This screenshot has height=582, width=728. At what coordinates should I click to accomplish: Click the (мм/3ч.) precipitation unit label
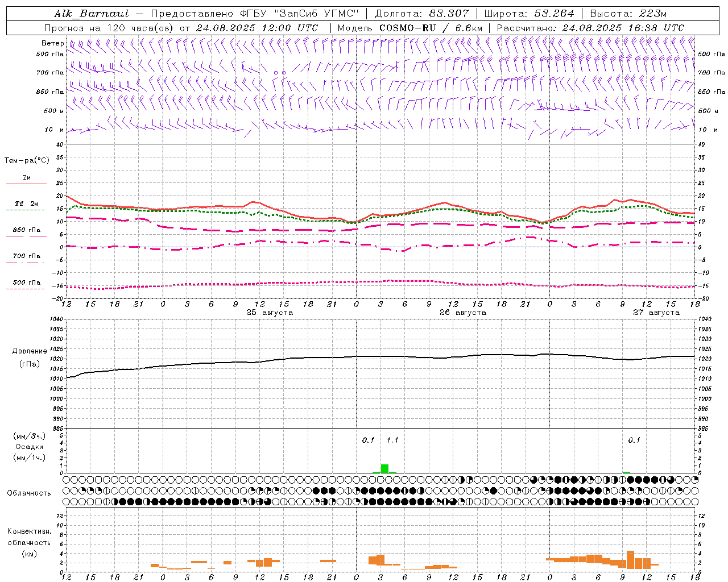(x=29, y=436)
